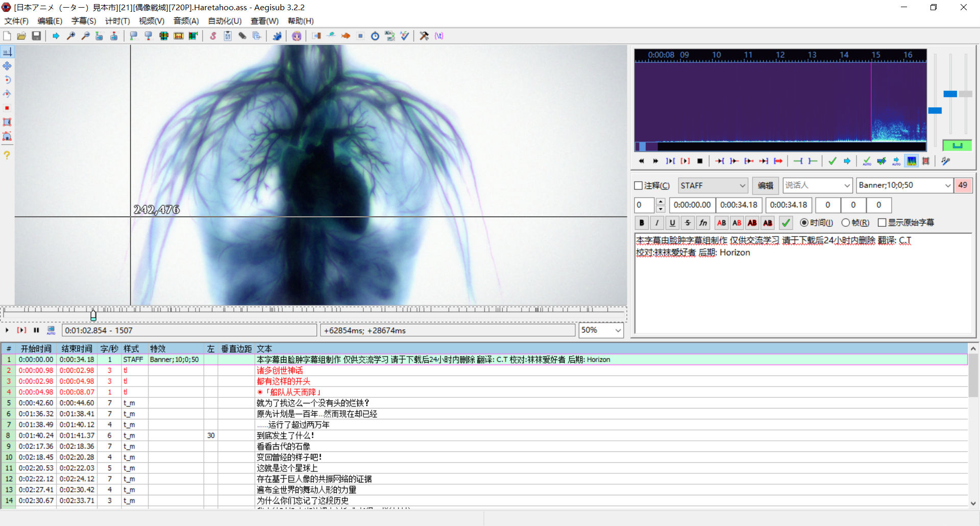Open the Styles Manager (pink S icon)

pos(213,36)
